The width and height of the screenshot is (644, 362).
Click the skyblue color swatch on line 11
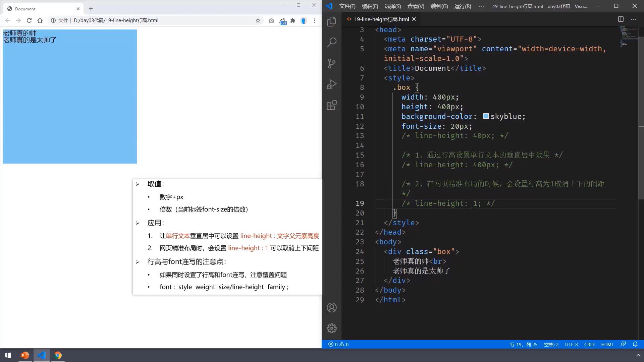tap(486, 116)
